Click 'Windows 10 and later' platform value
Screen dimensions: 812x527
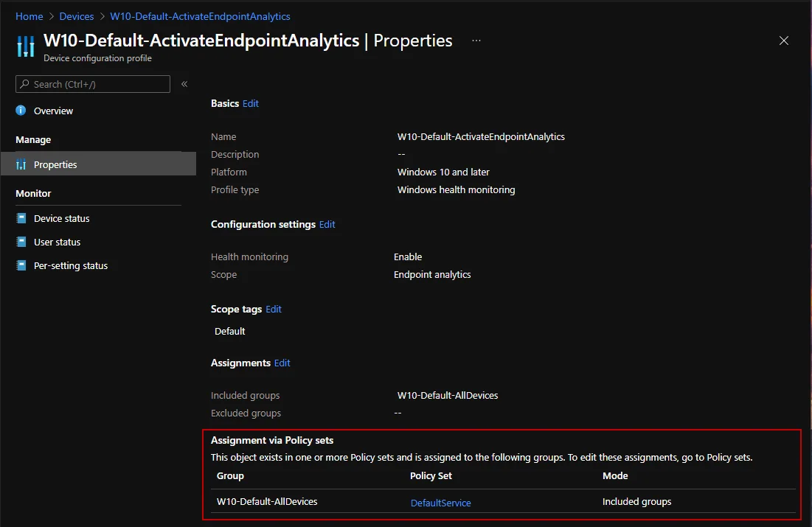[443, 172]
